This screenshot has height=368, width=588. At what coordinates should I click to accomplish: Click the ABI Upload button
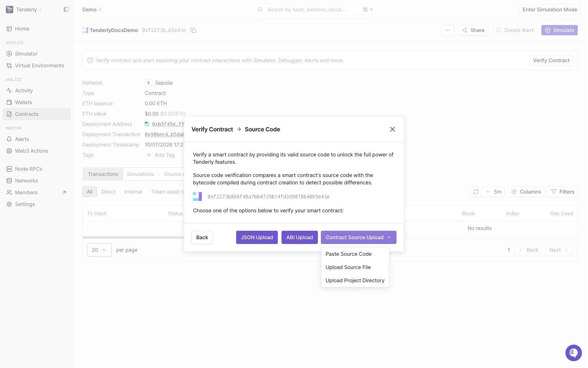coord(300,237)
